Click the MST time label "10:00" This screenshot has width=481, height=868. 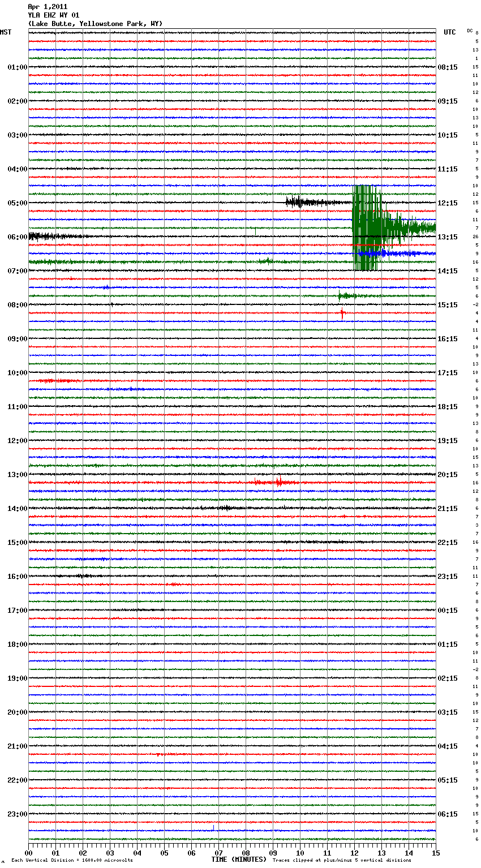coord(18,373)
